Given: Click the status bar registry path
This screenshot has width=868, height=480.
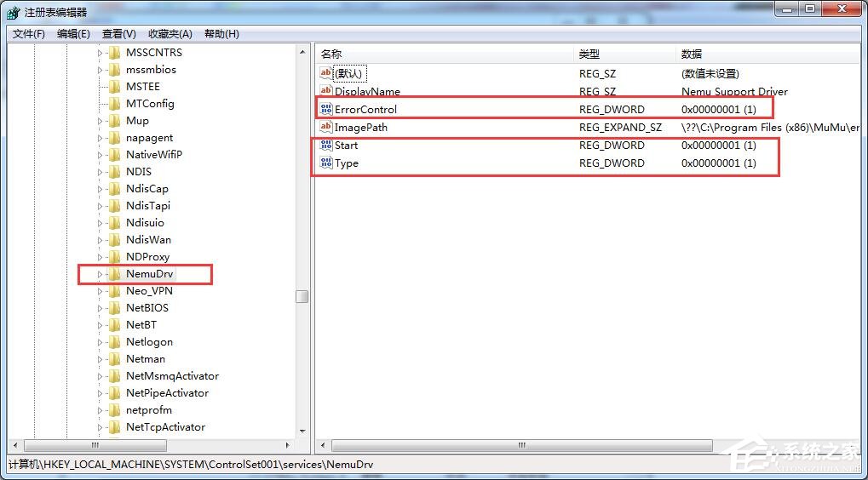Looking at the screenshot, I should click(x=191, y=465).
